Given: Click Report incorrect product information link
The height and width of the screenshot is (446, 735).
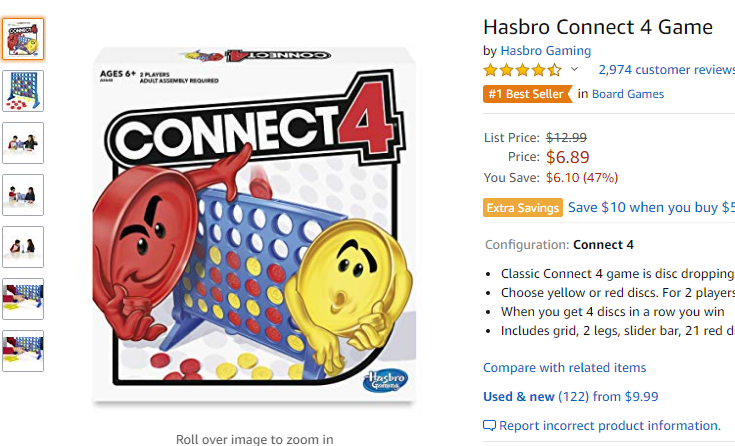Looking at the screenshot, I should pos(609,426).
